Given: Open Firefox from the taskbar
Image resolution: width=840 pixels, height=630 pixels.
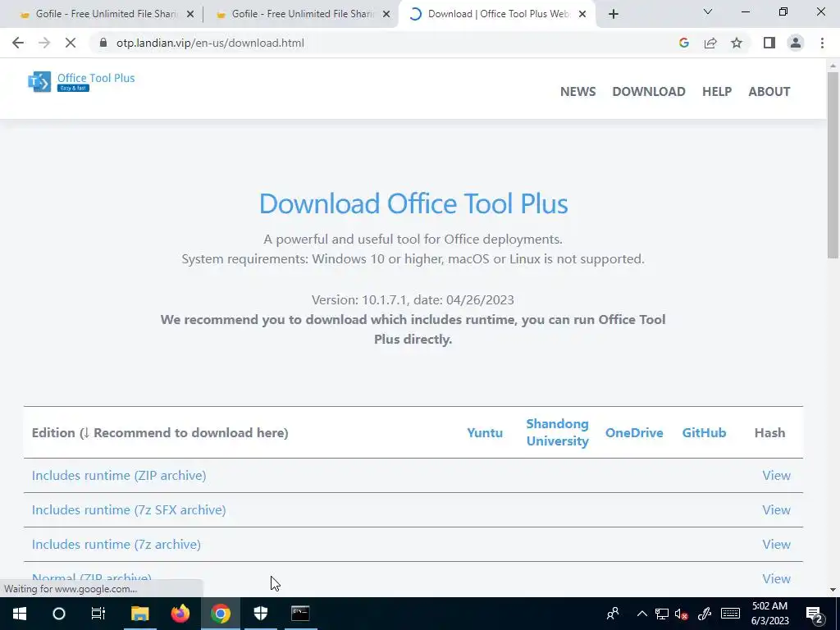Looking at the screenshot, I should tap(180, 614).
